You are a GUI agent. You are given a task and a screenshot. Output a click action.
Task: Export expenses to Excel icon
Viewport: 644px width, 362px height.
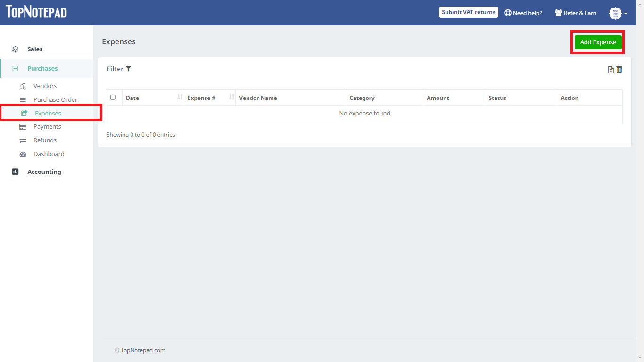tap(611, 69)
